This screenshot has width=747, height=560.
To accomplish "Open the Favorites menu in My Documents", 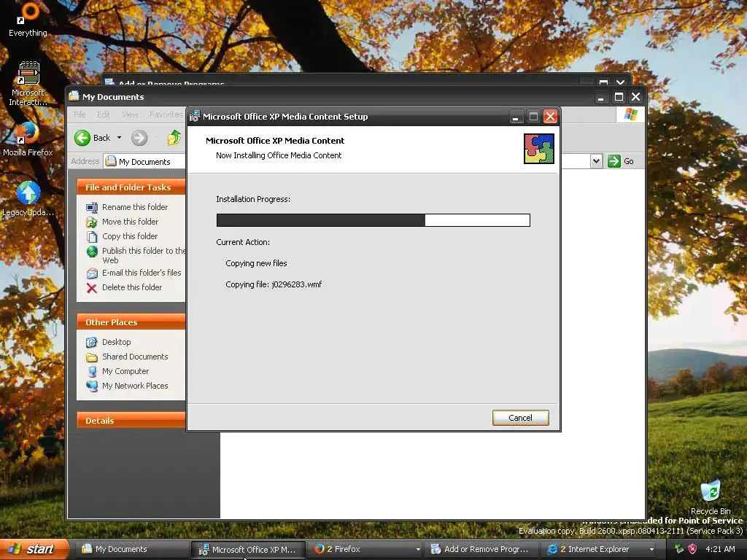I will pos(166,114).
